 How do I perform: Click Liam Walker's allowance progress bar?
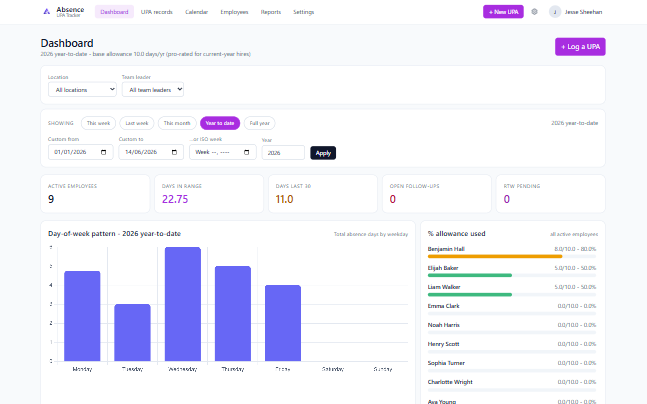(x=512, y=295)
